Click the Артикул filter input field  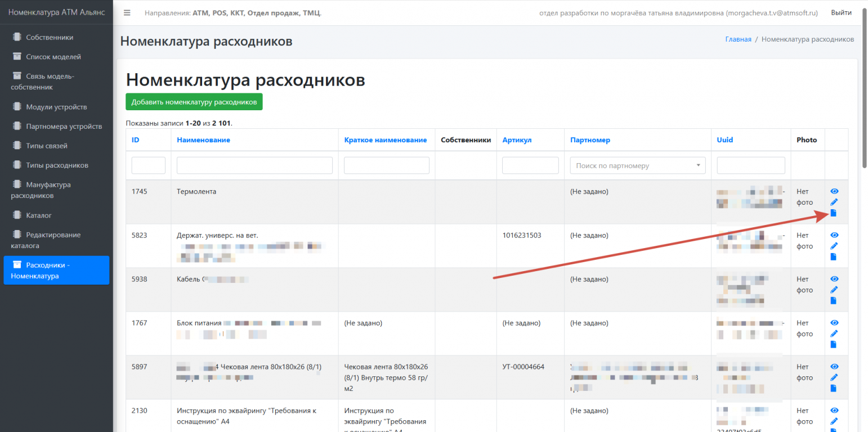530,165
